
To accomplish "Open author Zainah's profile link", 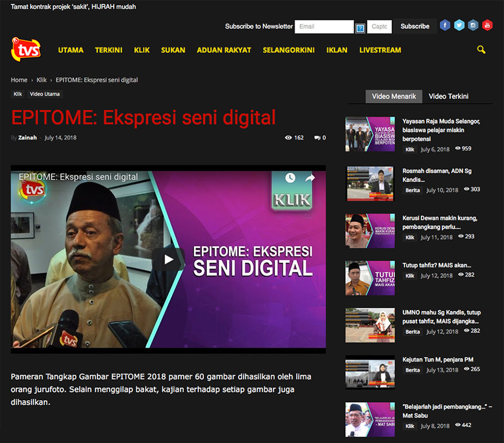I will coord(28,138).
